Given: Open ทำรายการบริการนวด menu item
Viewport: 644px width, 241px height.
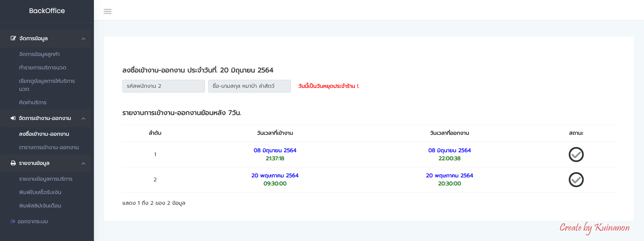Looking at the screenshot, I should pyautogui.click(x=43, y=68).
